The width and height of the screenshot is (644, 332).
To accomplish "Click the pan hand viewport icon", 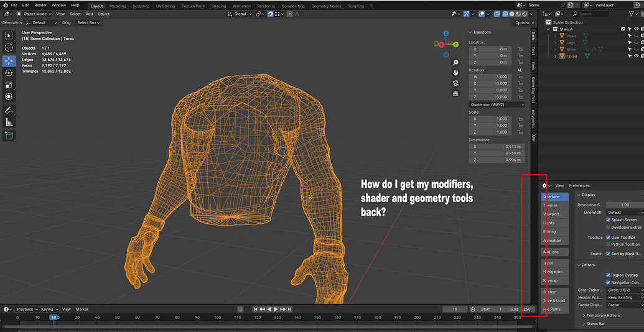I will [x=455, y=73].
